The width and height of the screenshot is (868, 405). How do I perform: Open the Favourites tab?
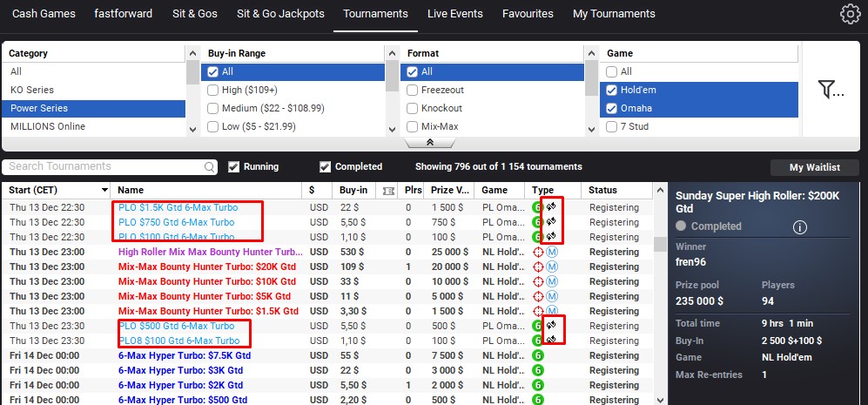528,14
